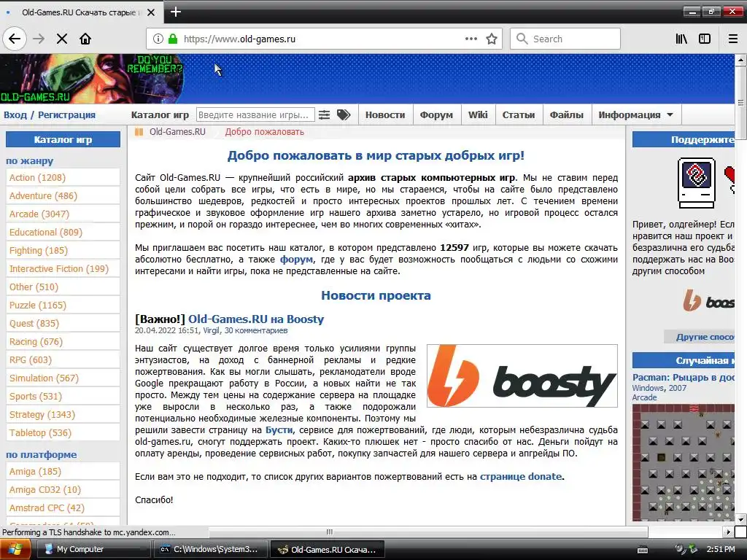Select the Amiga (185) platform
The width and height of the screenshot is (747, 560).
click(x=63, y=472)
